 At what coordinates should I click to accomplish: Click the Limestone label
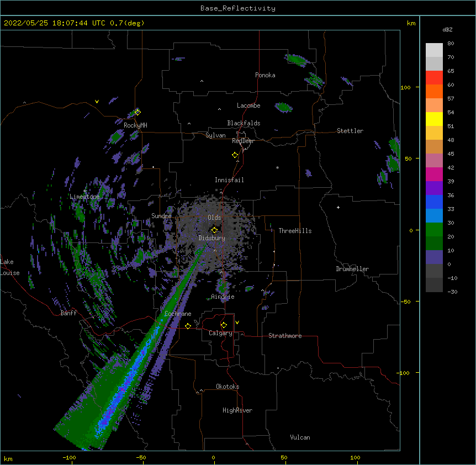pyautogui.click(x=84, y=197)
